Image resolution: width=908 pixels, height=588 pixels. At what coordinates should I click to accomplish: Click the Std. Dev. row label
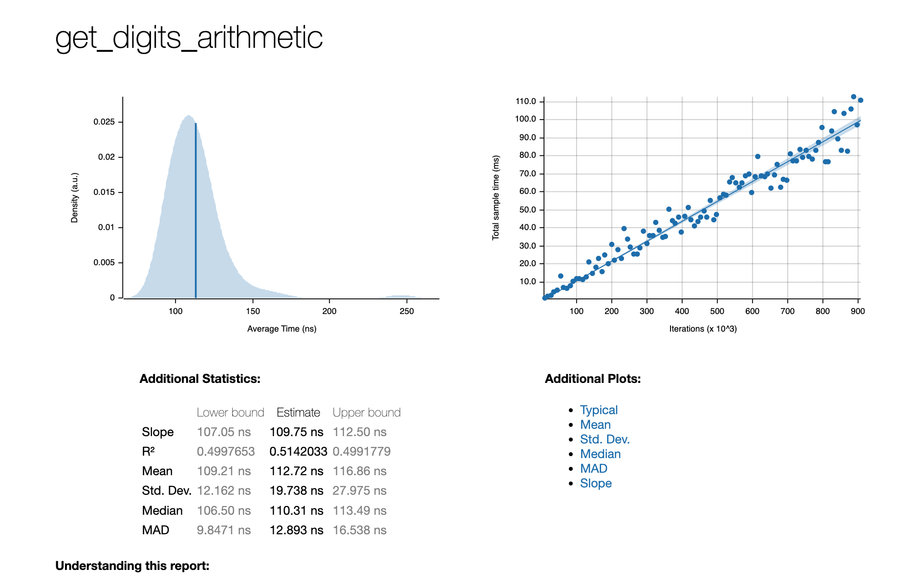[167, 491]
